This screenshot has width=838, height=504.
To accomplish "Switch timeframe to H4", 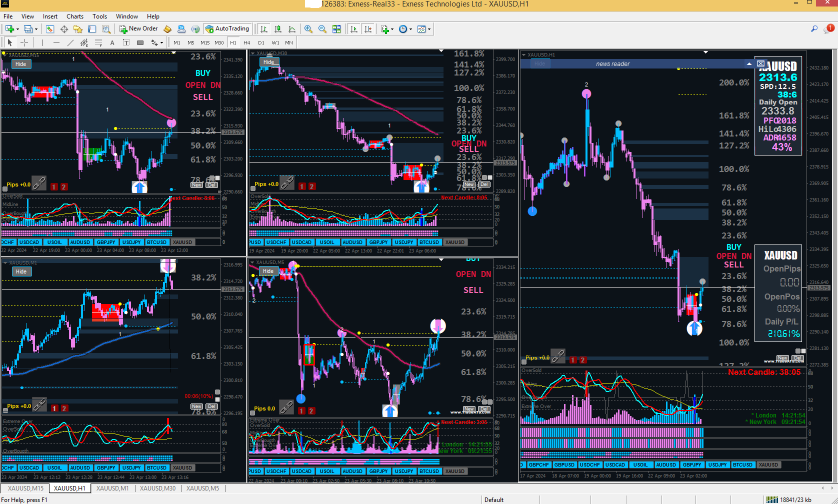I will (x=246, y=42).
